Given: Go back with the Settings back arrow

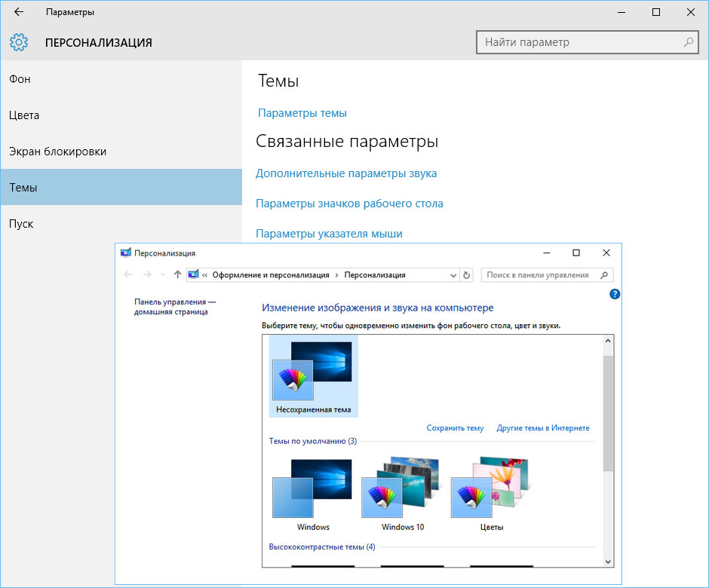Looking at the screenshot, I should 19,12.
